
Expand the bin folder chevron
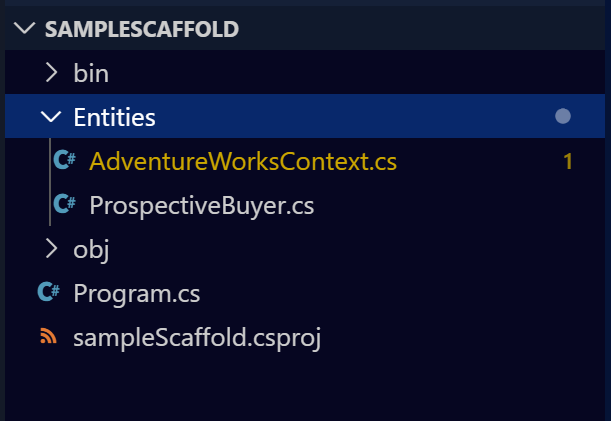(x=51, y=73)
